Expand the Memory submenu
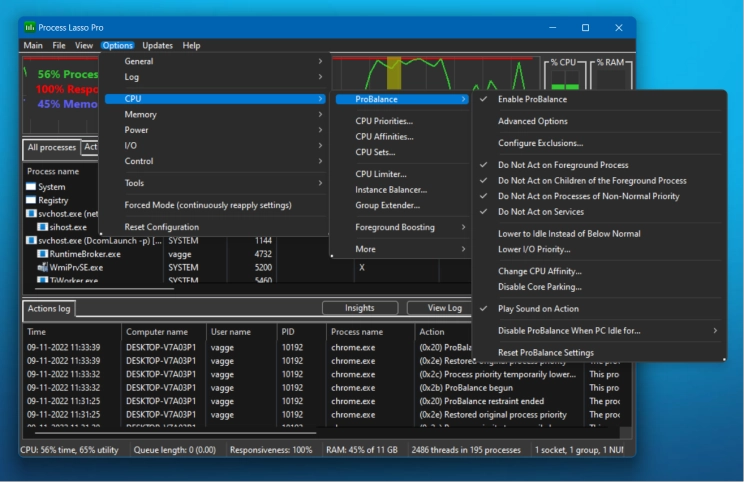Viewport: 744px width, 482px height. [215, 114]
